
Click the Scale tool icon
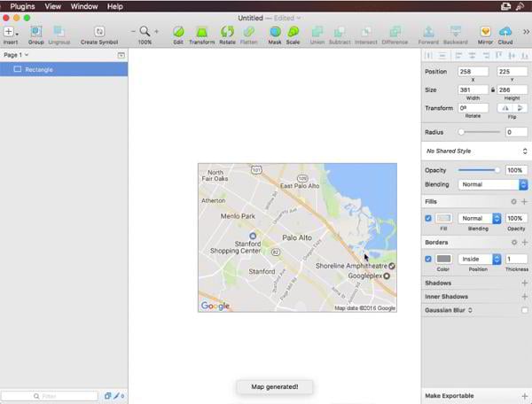pos(293,31)
